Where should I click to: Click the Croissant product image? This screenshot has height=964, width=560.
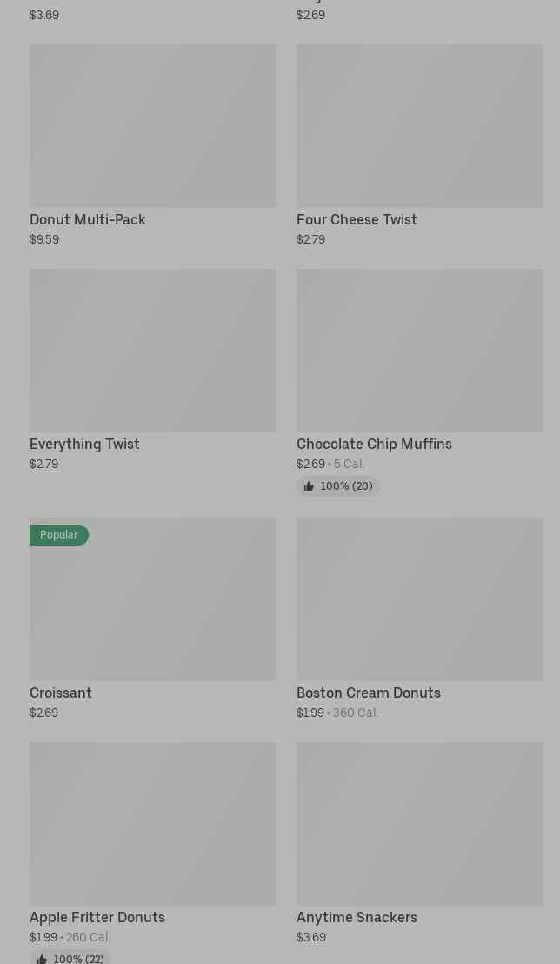click(152, 609)
